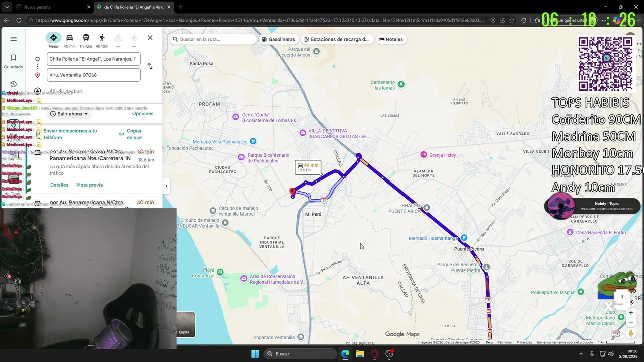Open File Explorer from the taskbar
This screenshot has height=362, width=644.
click(x=360, y=354)
